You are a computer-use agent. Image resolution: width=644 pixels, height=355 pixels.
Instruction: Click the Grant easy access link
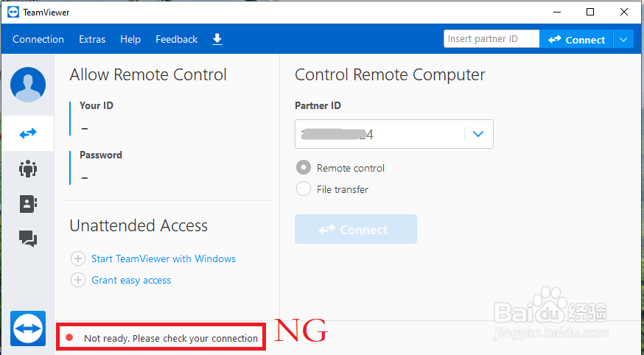point(131,281)
